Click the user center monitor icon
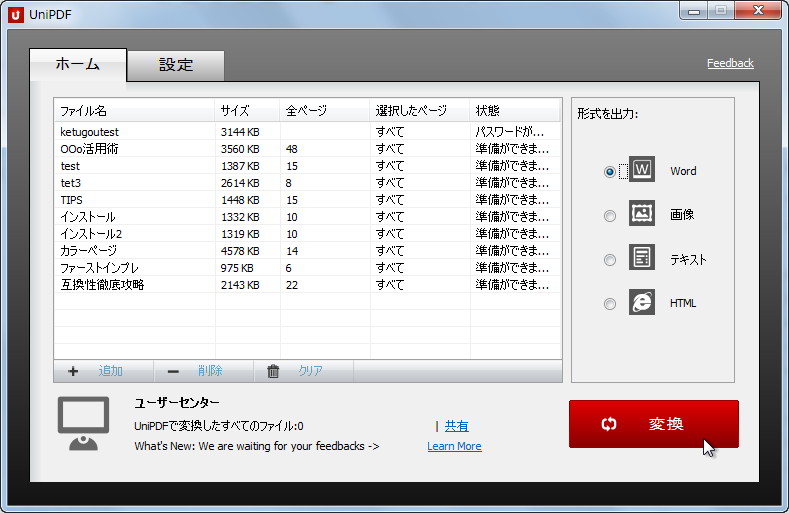The width and height of the screenshot is (789, 513). 84,423
